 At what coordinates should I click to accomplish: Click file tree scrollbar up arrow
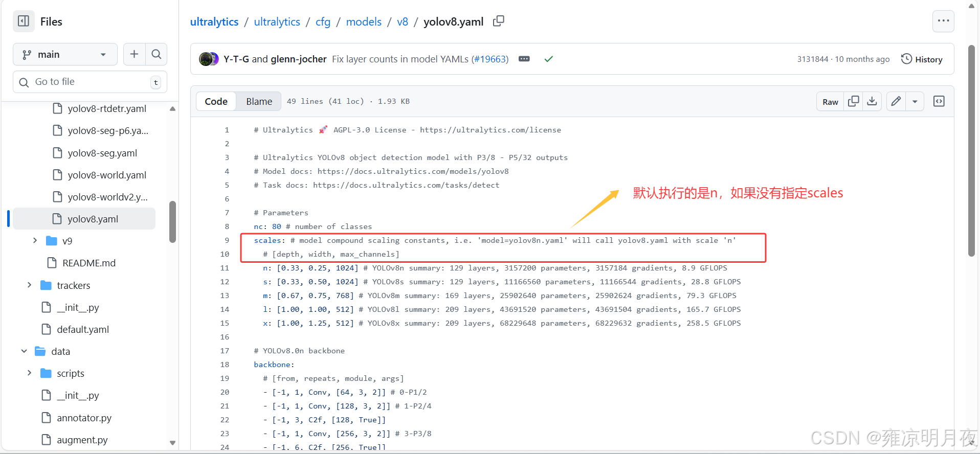[x=172, y=108]
